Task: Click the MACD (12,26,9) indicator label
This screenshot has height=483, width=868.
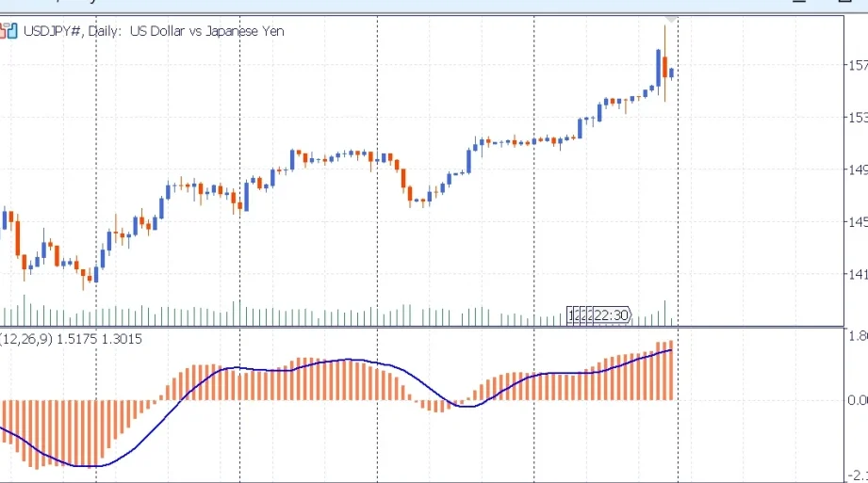Action: [x=71, y=339]
